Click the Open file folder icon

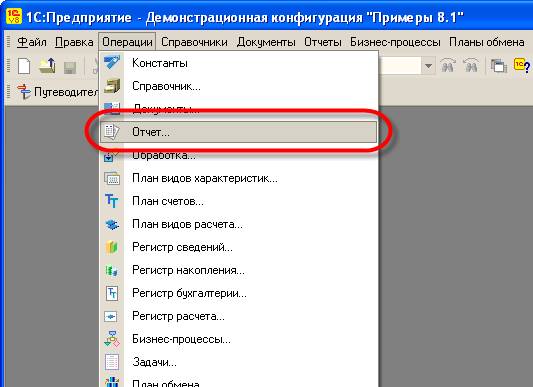point(47,65)
